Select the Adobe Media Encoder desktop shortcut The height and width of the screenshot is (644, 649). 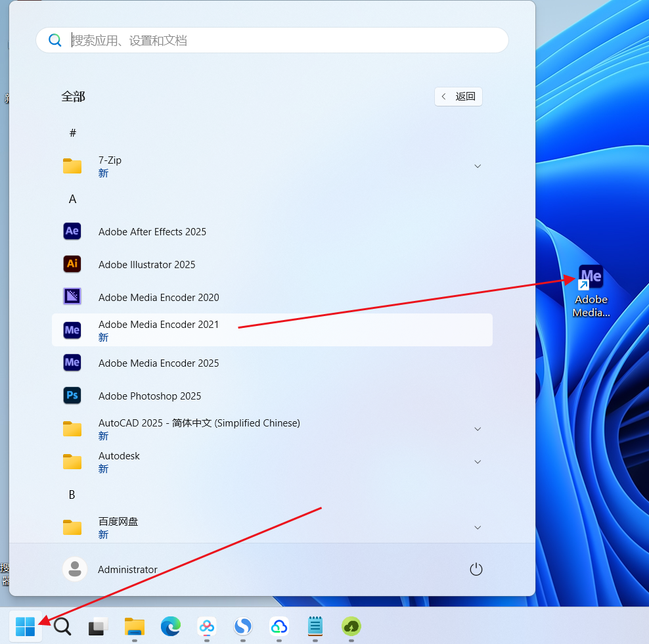591,292
